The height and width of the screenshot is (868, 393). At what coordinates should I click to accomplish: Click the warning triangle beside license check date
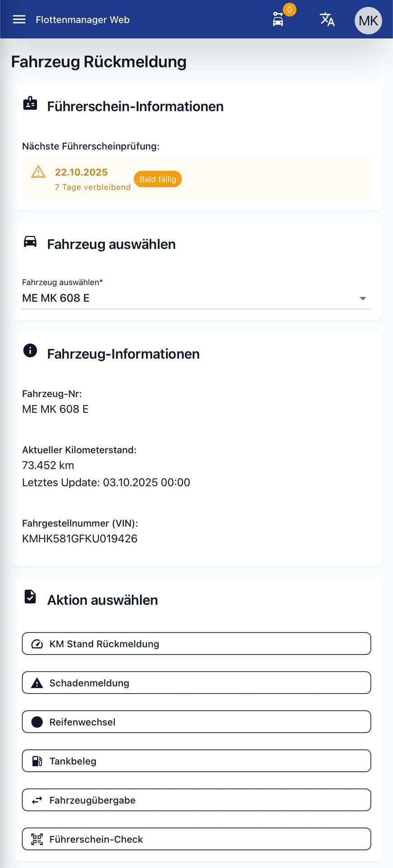38,172
